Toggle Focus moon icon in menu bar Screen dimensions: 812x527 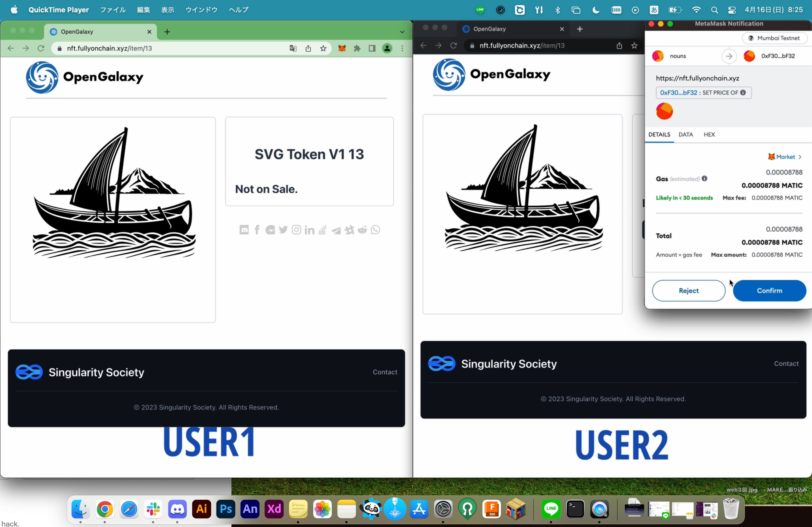596,10
